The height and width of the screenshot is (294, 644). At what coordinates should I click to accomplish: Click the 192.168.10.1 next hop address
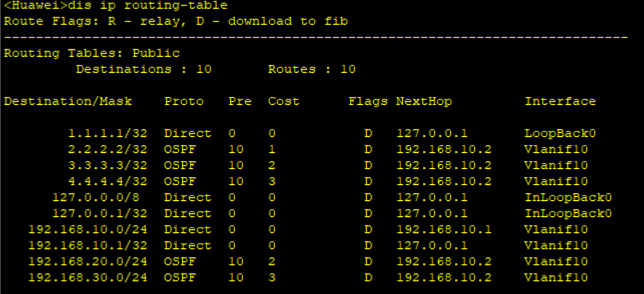444,230
